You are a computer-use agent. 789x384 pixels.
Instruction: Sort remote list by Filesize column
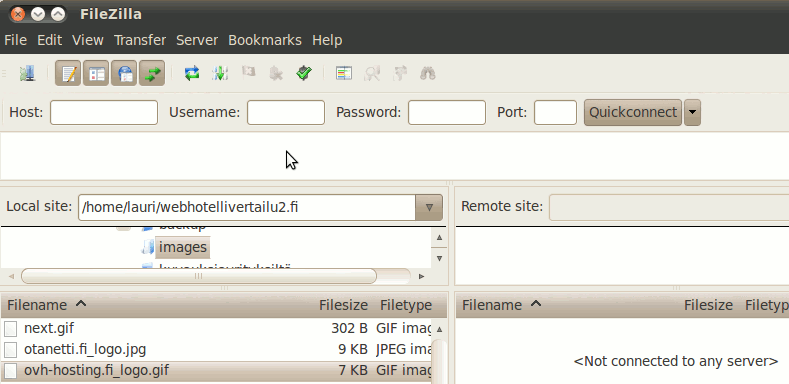click(708, 305)
